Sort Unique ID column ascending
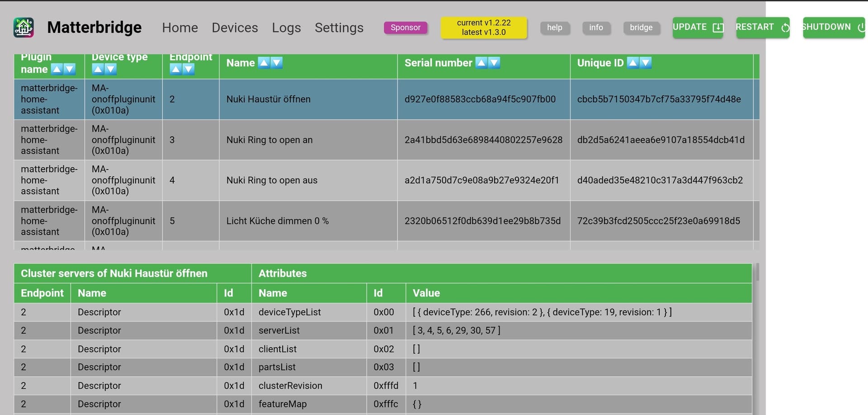Screen dimensions: 868x415 633,63
